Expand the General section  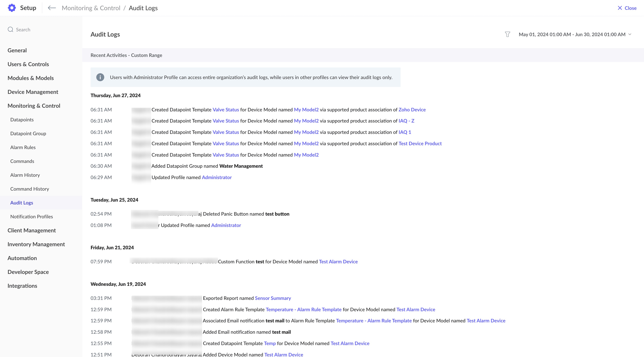coord(17,50)
